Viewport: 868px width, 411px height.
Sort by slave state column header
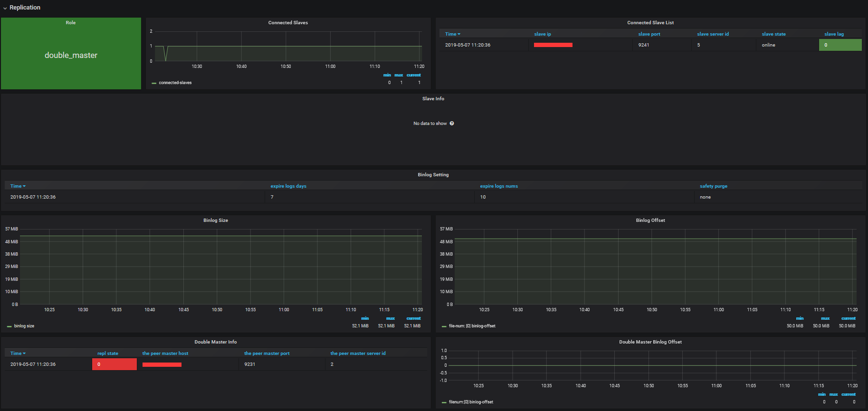(773, 34)
